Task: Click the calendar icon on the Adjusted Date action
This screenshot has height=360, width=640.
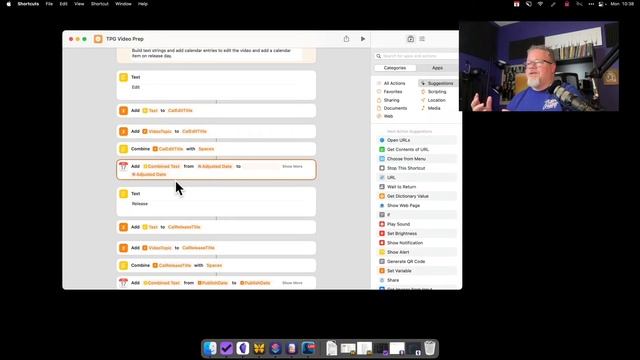Action: pyautogui.click(x=123, y=166)
